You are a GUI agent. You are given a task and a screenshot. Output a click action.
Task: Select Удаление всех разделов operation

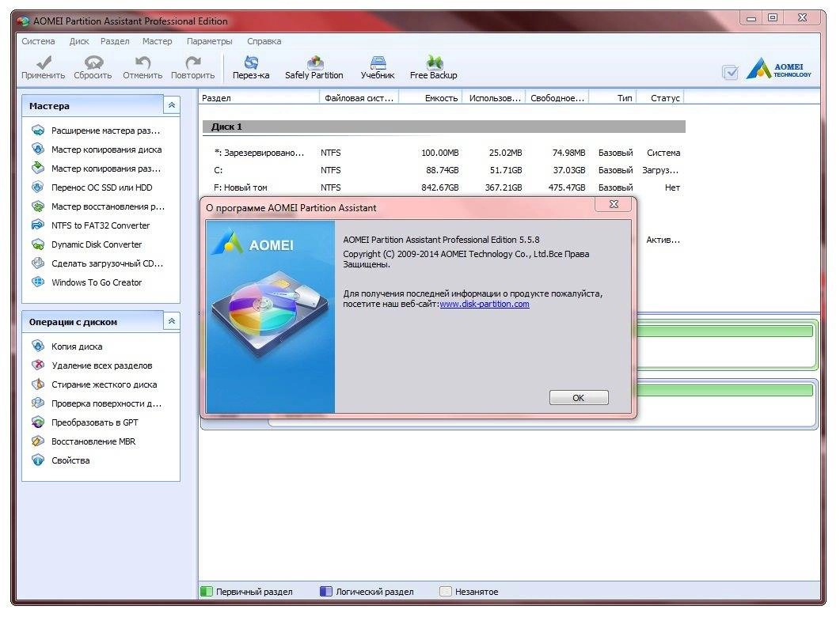[x=92, y=365]
